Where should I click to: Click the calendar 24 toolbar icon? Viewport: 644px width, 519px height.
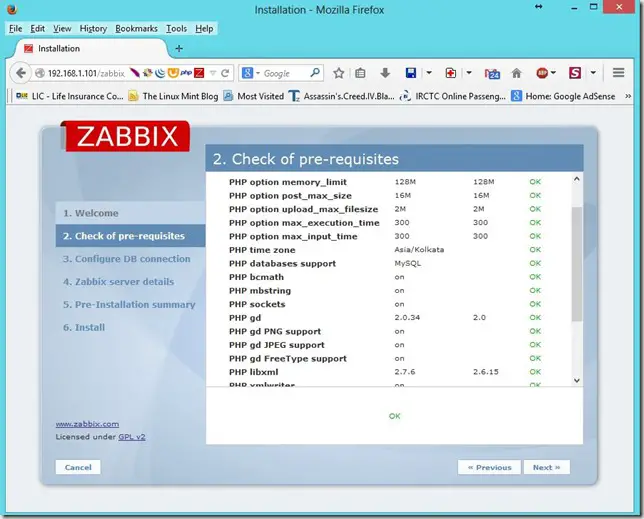(x=492, y=73)
